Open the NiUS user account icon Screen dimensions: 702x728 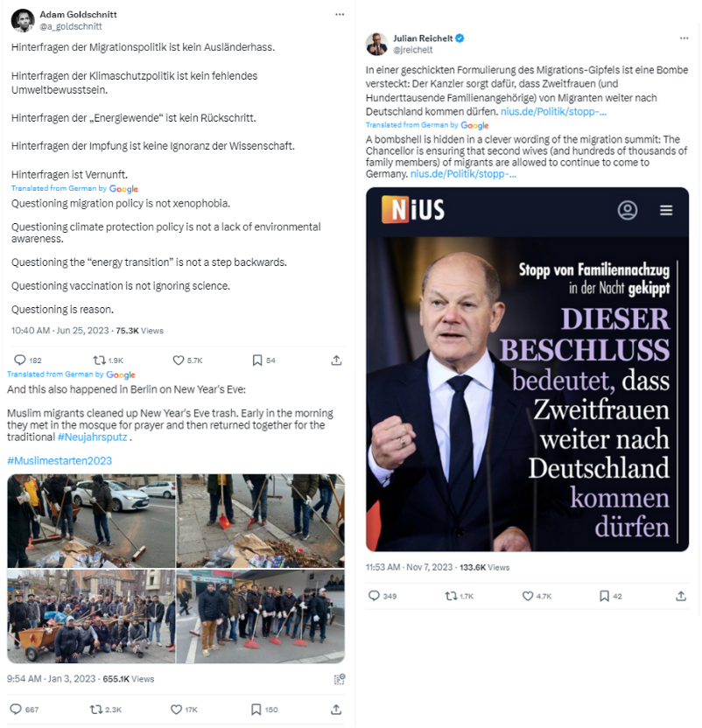click(x=628, y=210)
